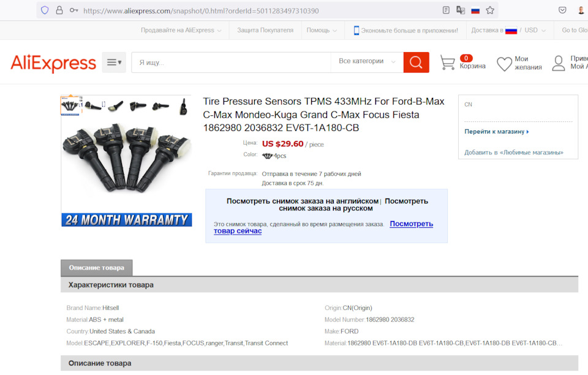The width and height of the screenshot is (588, 375).
Task: Open the categories hamburger menu dropdown
Action: [x=114, y=63]
